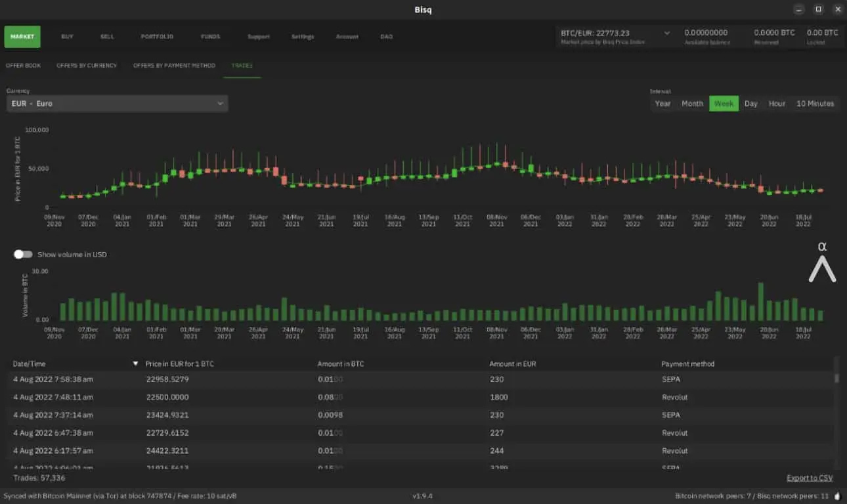
Task: Click Available balance 0.00000000 value
Action: (x=706, y=33)
